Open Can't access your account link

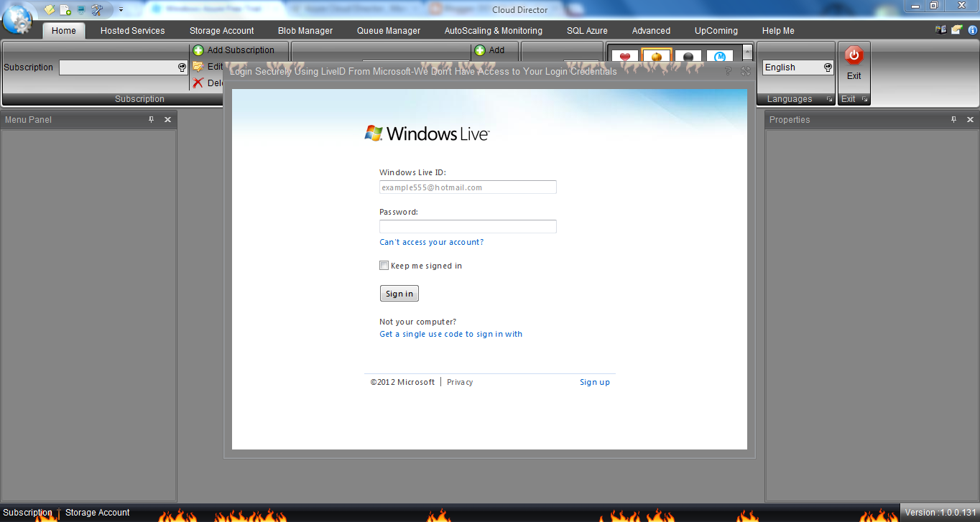click(x=431, y=243)
